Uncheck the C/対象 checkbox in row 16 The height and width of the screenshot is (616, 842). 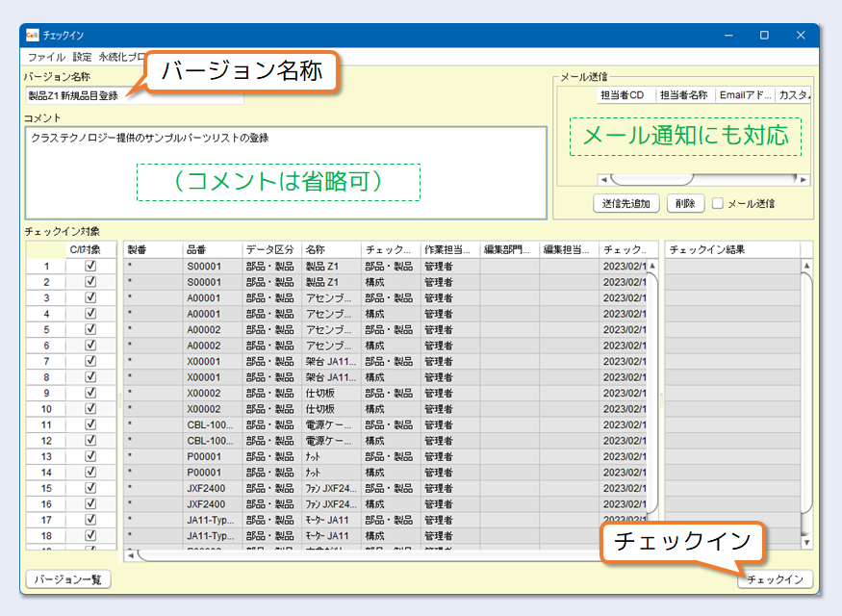pyautogui.click(x=90, y=503)
